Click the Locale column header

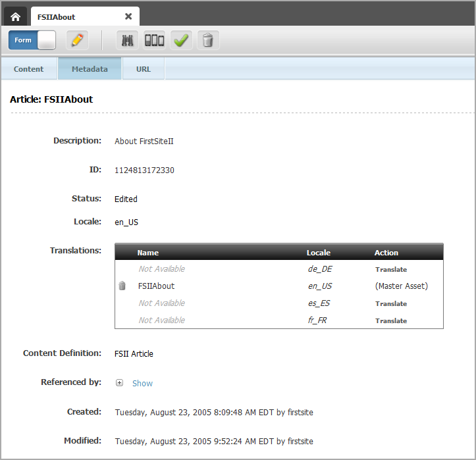[x=319, y=253]
